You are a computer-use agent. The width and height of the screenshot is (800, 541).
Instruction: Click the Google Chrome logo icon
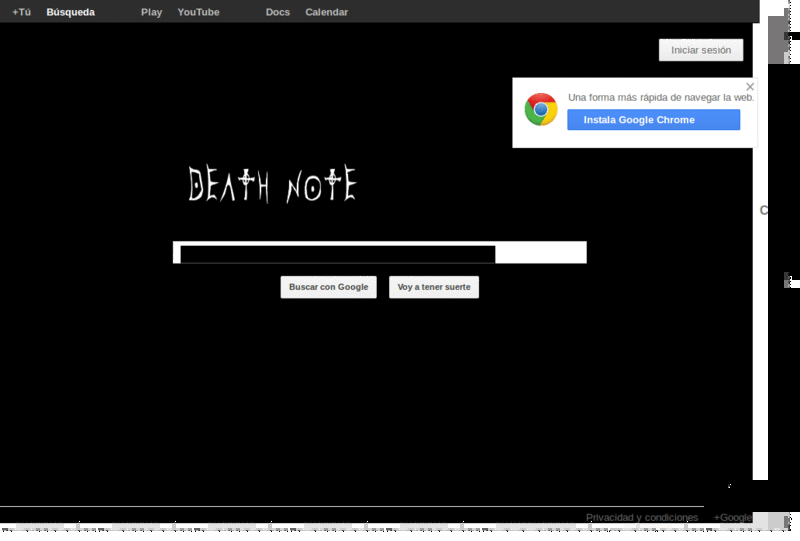pos(541,109)
